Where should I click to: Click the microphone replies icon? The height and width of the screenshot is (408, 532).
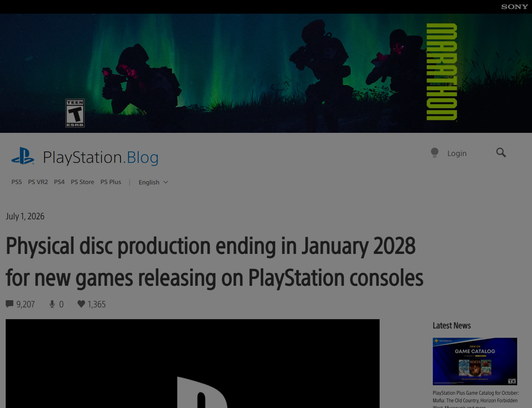[x=52, y=304]
